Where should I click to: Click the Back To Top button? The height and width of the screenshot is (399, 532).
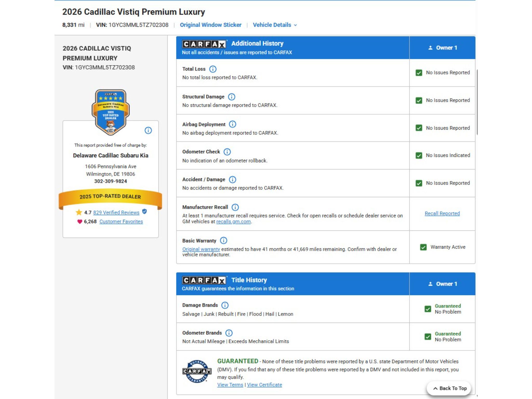click(449, 388)
